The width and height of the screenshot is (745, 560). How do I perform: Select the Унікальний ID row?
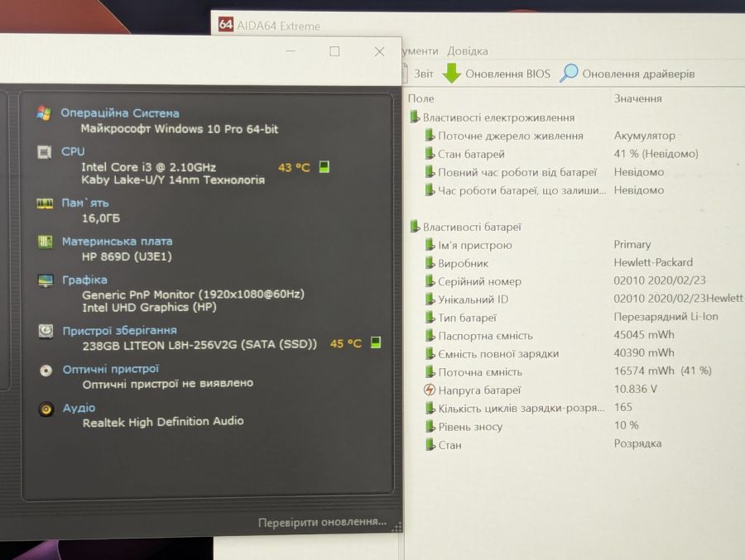click(x=584, y=299)
